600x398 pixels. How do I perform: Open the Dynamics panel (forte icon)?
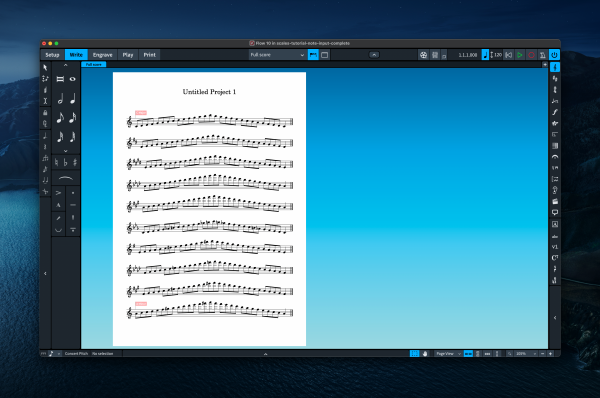coord(555,112)
